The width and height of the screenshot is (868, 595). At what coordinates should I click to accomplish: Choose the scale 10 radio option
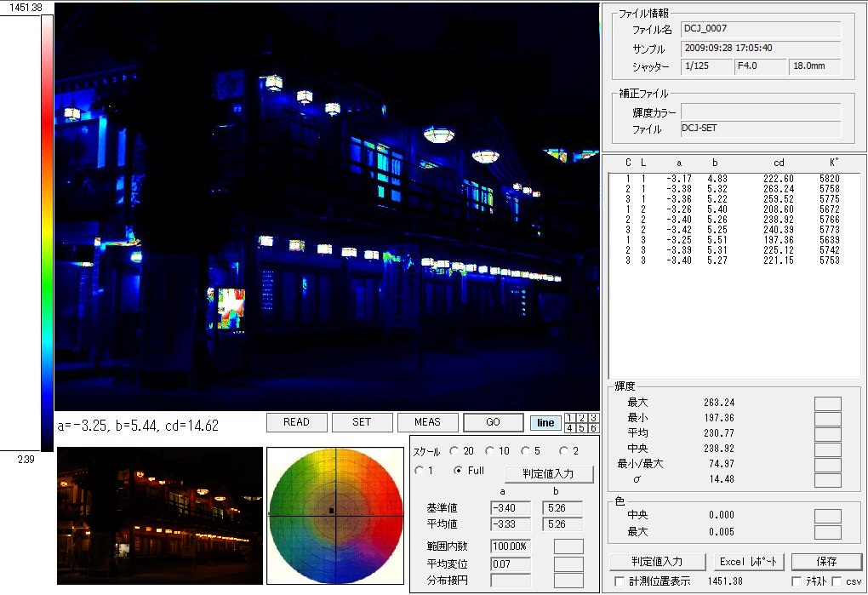click(x=490, y=451)
